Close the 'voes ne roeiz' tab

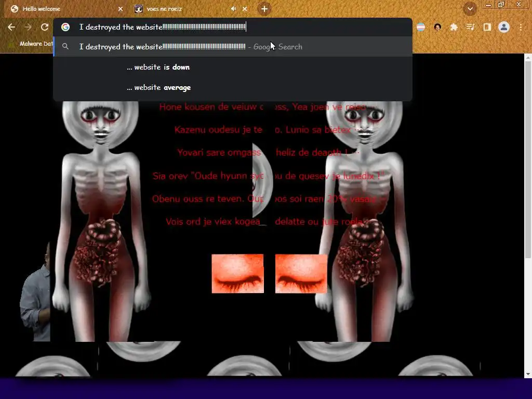click(245, 9)
